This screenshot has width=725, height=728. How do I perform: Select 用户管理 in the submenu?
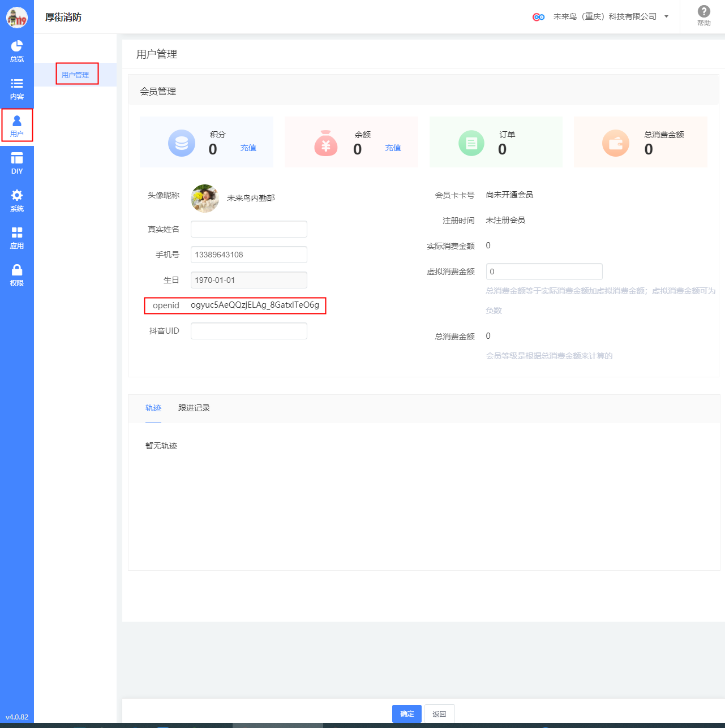[75, 75]
